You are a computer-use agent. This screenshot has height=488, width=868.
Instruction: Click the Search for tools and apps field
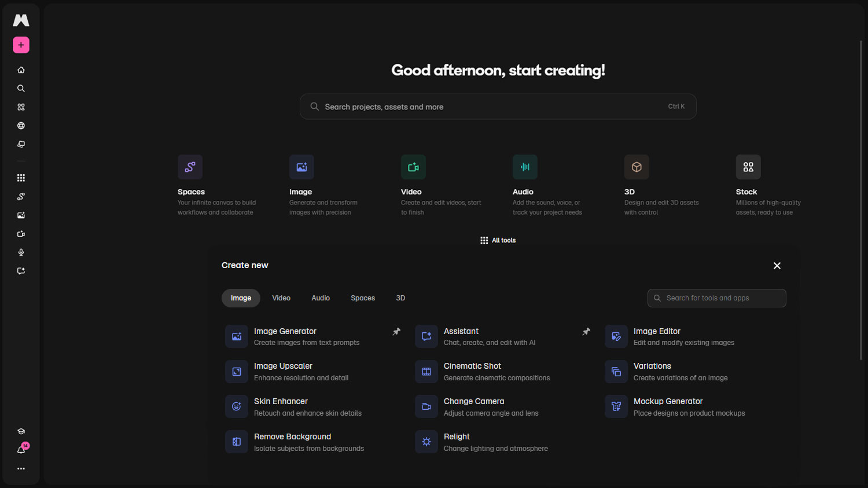tap(716, 298)
